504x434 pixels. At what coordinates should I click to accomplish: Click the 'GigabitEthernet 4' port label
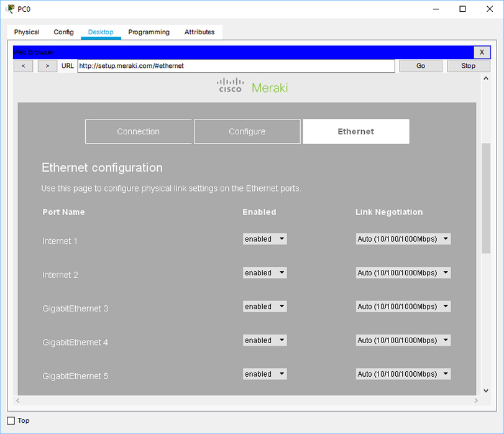click(x=75, y=343)
